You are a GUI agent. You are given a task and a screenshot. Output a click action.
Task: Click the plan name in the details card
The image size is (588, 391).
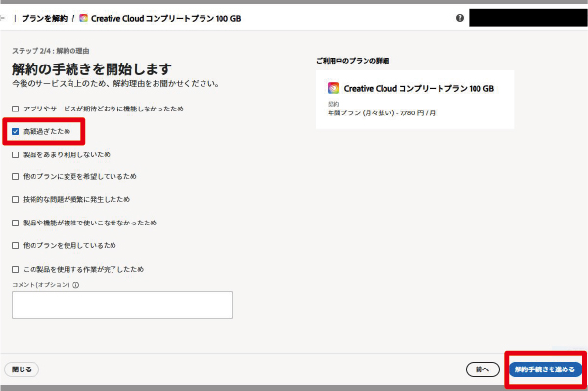coord(419,88)
